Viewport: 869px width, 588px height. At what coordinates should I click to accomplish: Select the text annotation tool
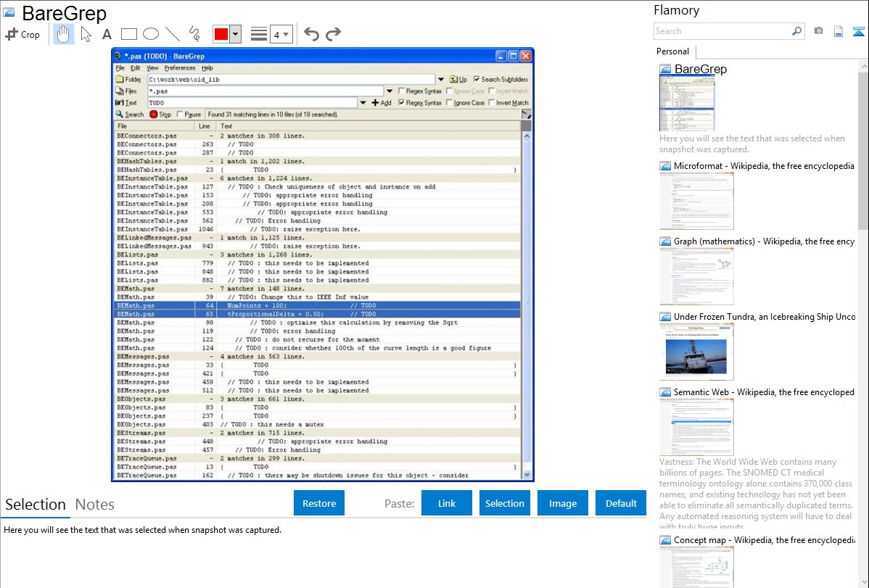pyautogui.click(x=107, y=34)
